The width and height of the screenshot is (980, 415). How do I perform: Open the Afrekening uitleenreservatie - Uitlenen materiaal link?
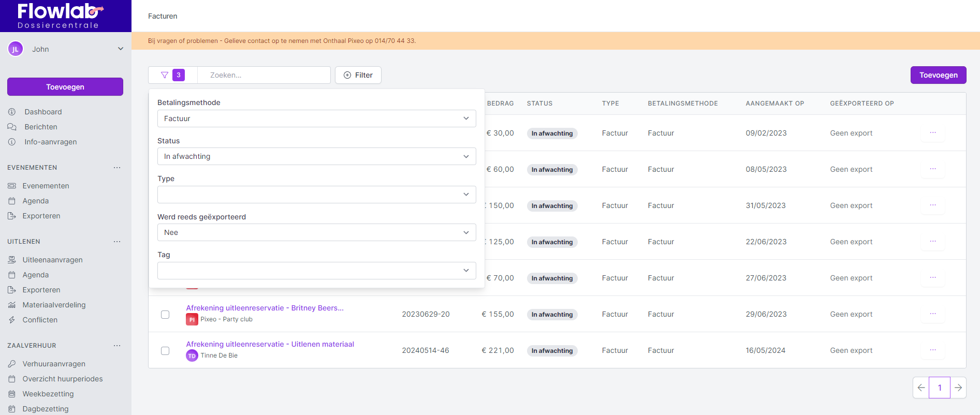(x=270, y=344)
